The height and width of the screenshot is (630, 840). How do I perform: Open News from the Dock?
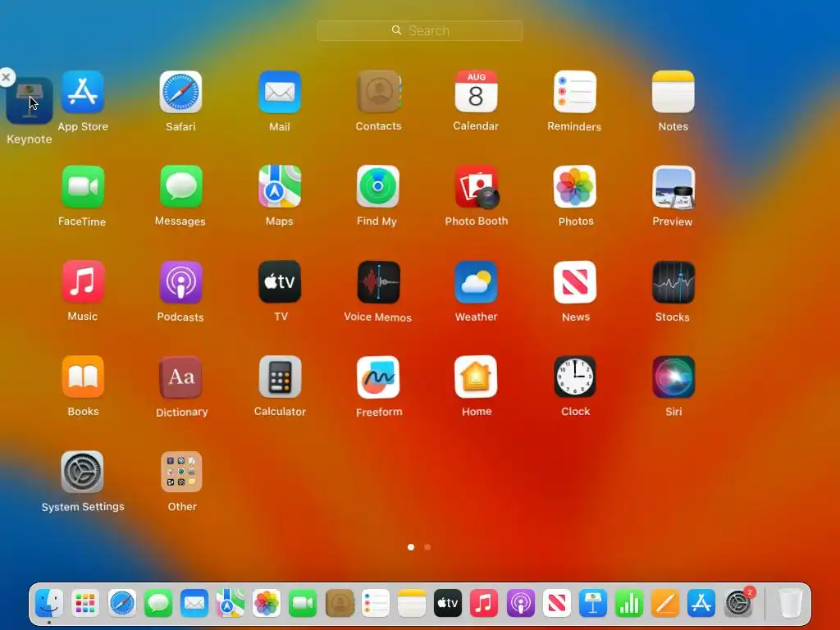(x=556, y=603)
